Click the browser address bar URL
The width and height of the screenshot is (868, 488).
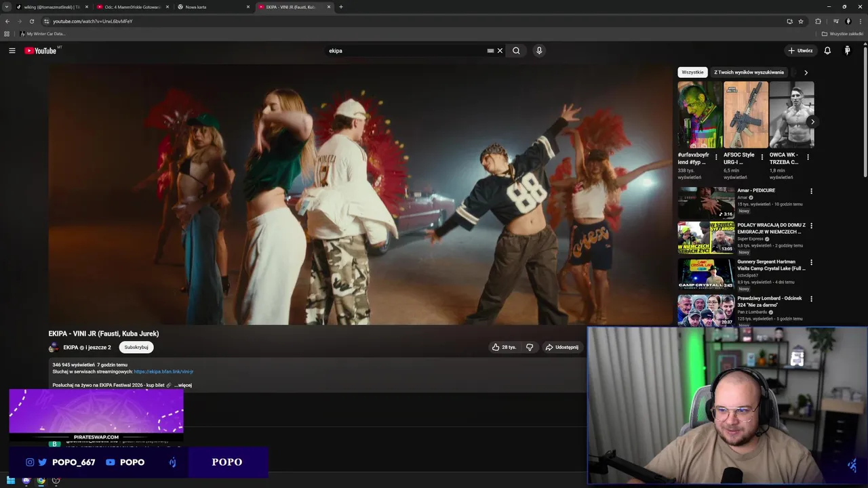pos(93,21)
